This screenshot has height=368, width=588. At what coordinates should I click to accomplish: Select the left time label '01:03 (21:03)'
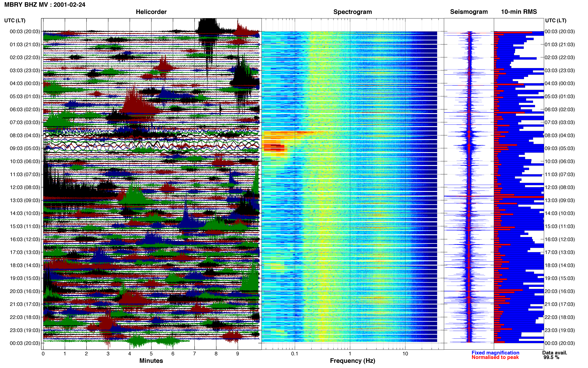(25, 45)
